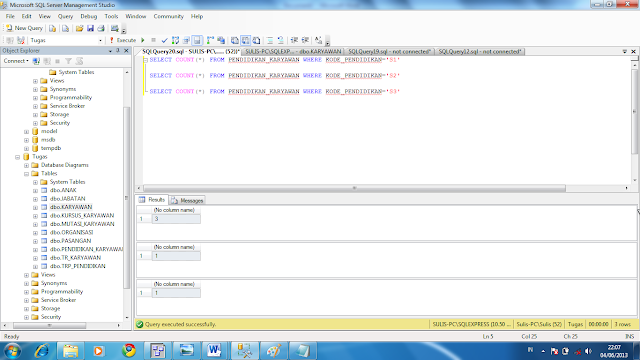
Task: Open the Tugas database dropdown
Action: pos(100,40)
